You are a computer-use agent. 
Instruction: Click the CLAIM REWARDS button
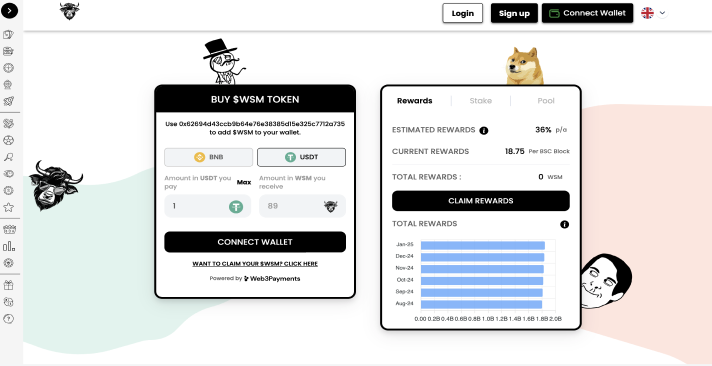click(480, 201)
